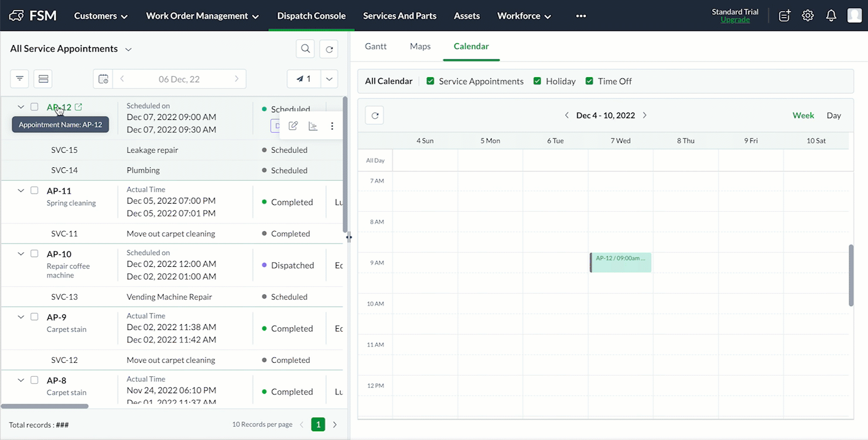The height and width of the screenshot is (440, 868).
Task: Open Services And Parts module
Action: pos(399,16)
